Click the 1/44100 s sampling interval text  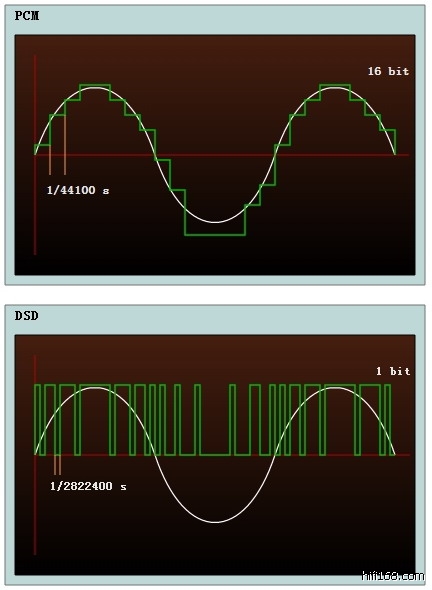(78, 190)
